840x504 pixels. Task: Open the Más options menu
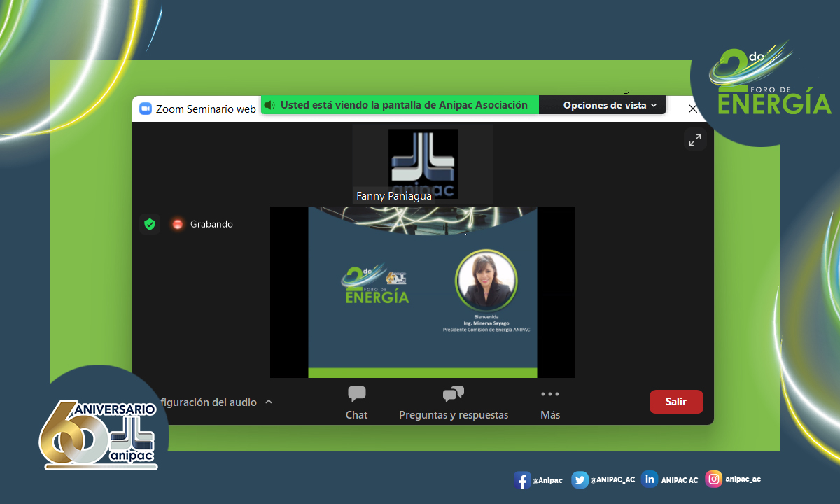click(x=550, y=403)
